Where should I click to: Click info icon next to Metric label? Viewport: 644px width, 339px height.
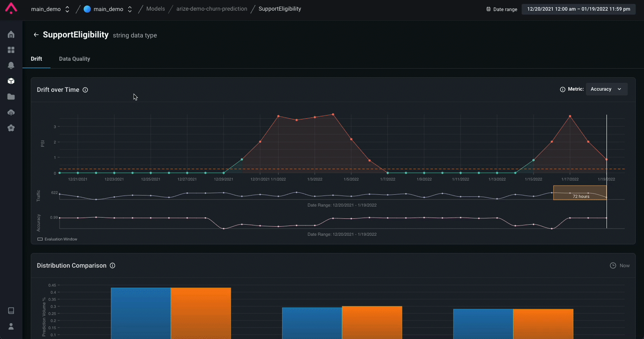point(563,89)
